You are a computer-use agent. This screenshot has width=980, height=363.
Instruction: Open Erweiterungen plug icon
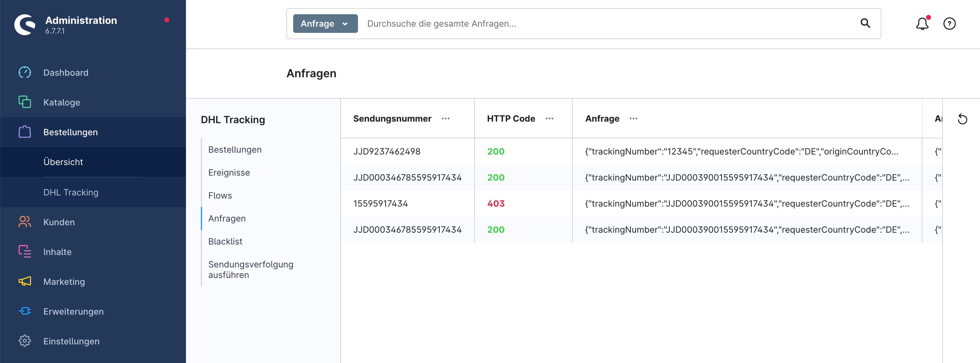[25, 311]
